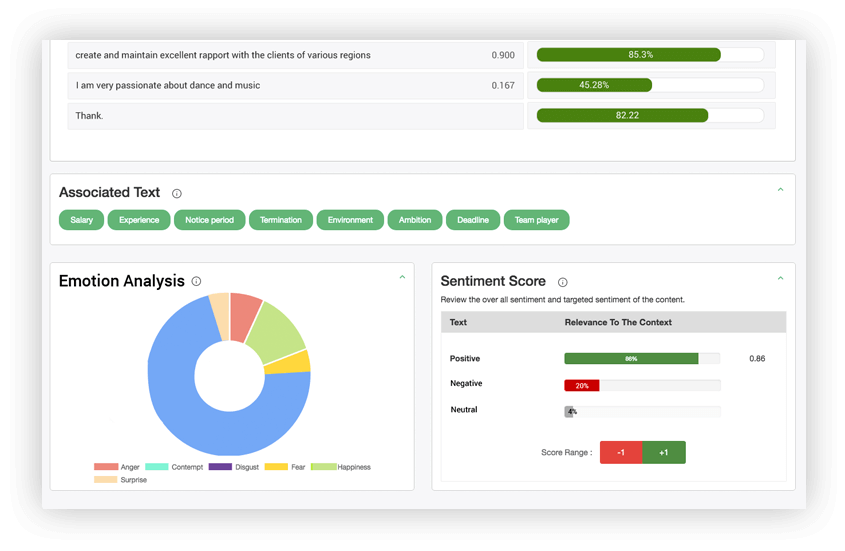This screenshot has height=551, width=845.
Task: Click the 45.28% progress bar
Action: 650,85
